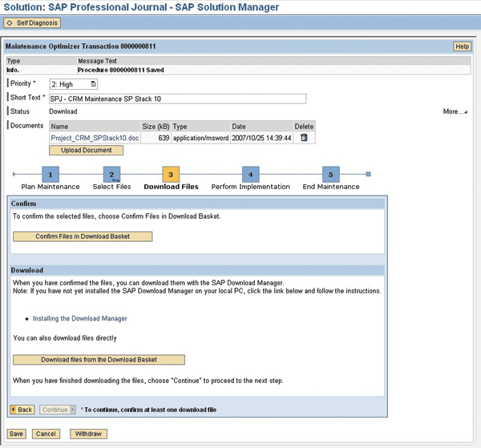Open the Priority dropdown showing 2: High
481x448 pixels.
click(x=74, y=84)
